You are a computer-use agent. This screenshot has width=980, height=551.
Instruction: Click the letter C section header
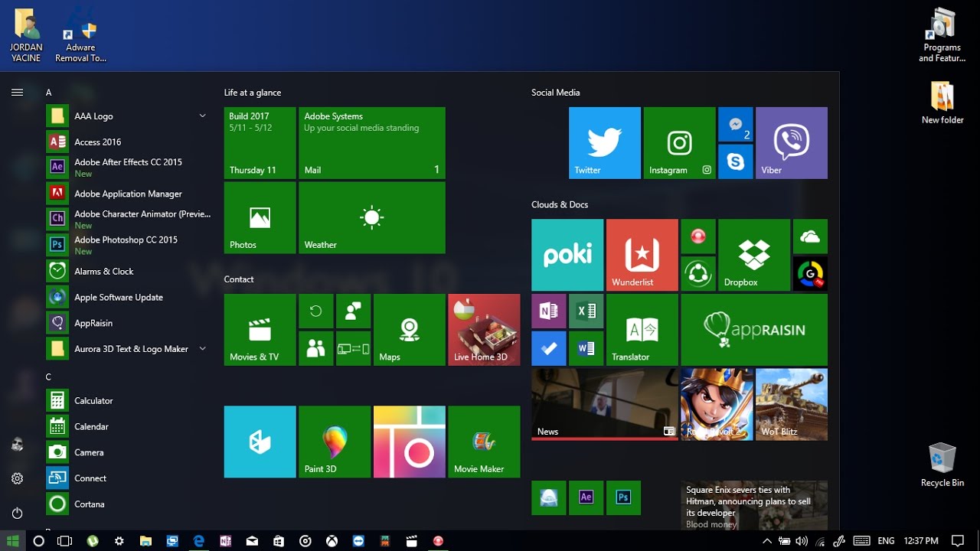(49, 377)
